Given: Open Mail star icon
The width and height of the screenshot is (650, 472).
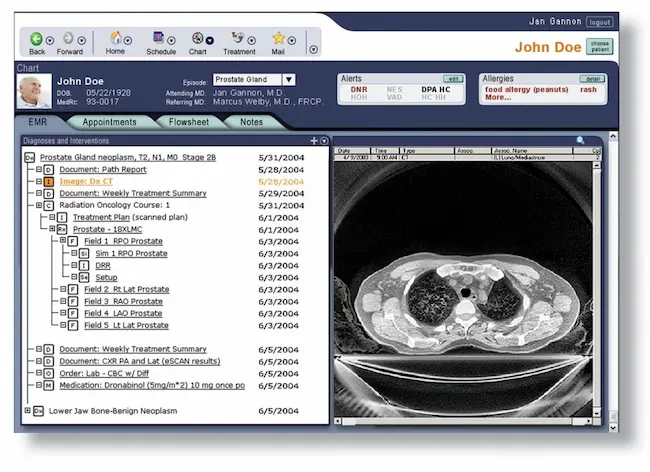Looking at the screenshot, I should pos(278,38).
